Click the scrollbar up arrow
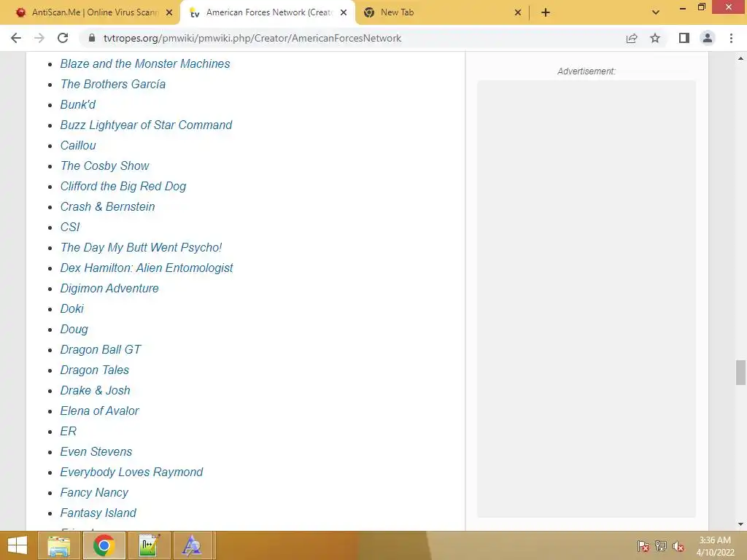747x560 pixels. click(740, 58)
